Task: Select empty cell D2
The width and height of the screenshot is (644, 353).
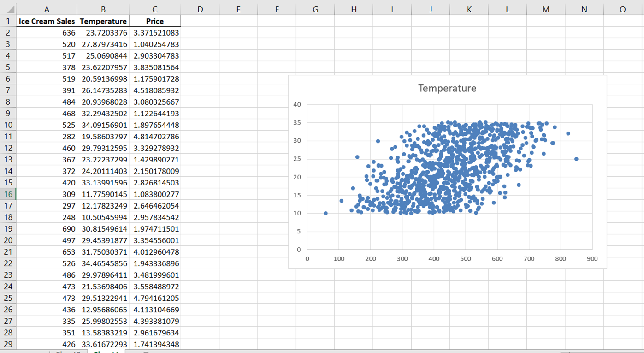Action: [200, 32]
